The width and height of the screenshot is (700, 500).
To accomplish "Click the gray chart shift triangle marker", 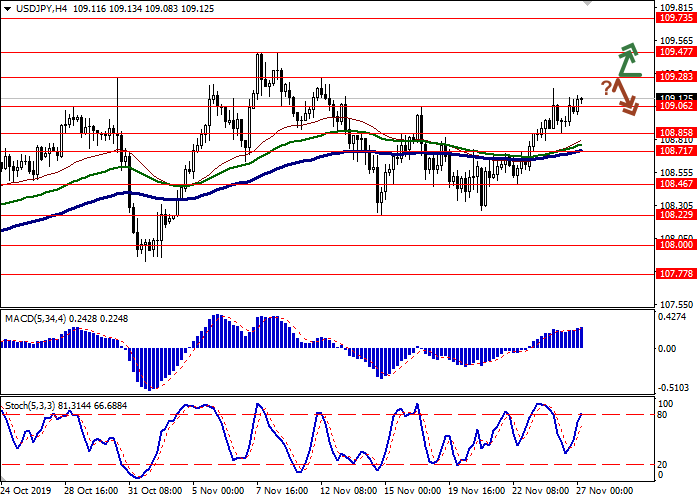I will coord(585,4).
